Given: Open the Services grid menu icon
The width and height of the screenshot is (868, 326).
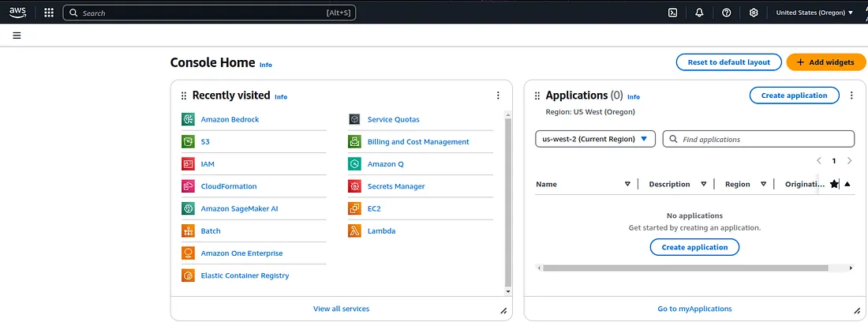Looking at the screenshot, I should click(x=49, y=13).
